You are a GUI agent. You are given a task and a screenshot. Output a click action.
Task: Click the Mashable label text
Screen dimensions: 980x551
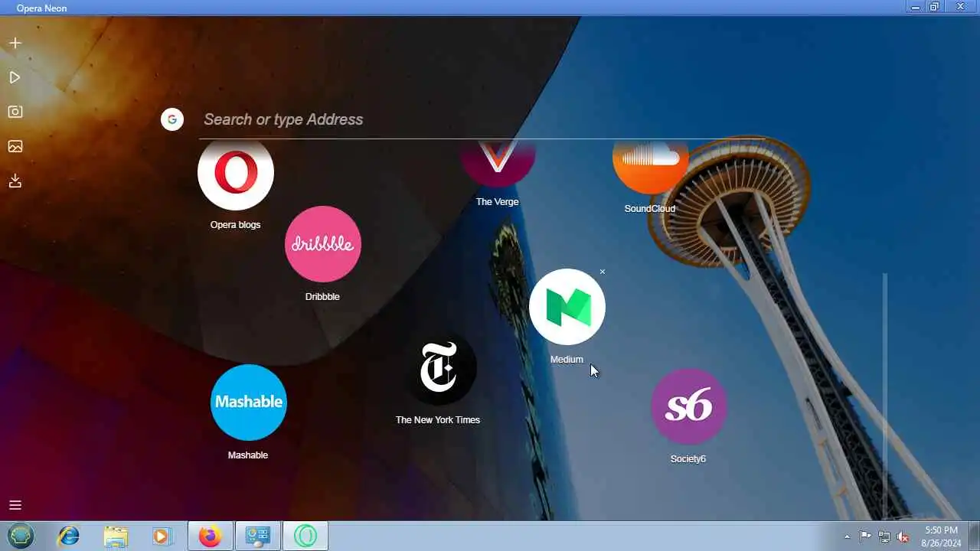point(248,455)
